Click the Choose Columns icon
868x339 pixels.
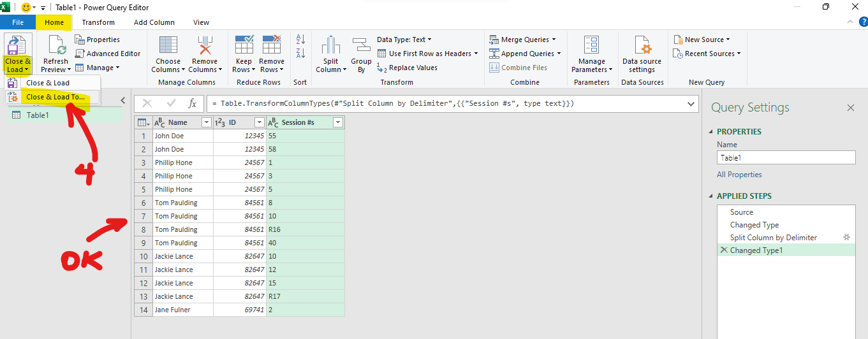click(x=168, y=45)
